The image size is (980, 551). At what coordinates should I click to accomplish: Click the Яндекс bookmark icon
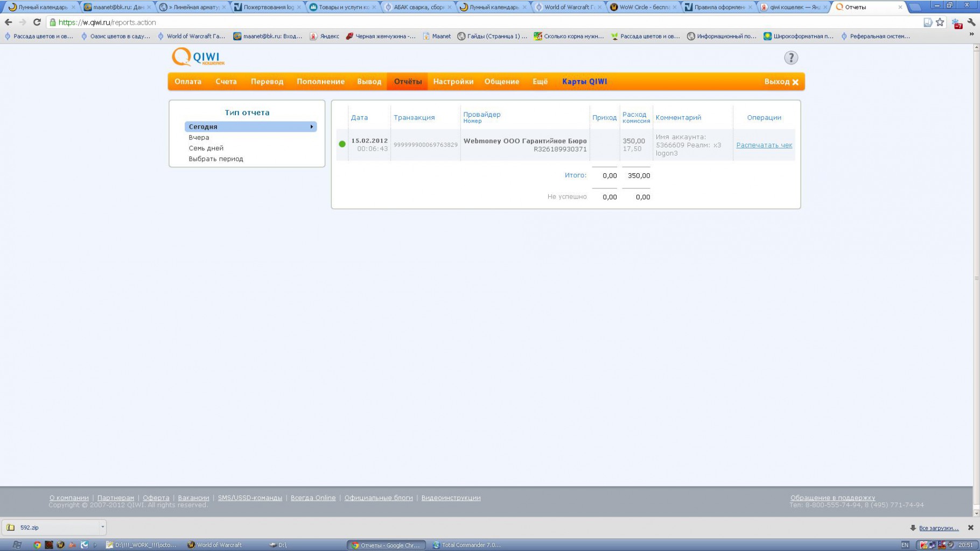click(313, 36)
